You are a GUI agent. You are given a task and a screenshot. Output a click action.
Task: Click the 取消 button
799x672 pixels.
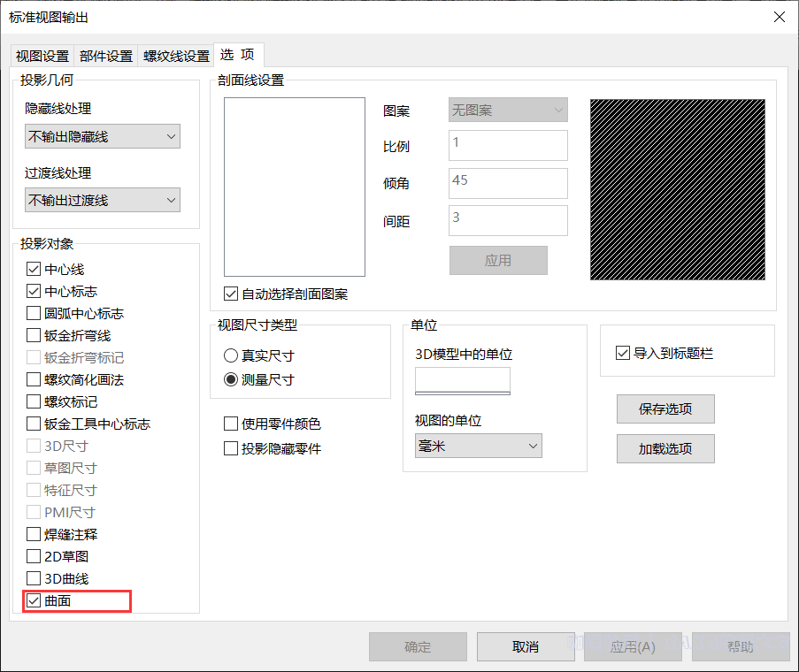tap(526, 646)
